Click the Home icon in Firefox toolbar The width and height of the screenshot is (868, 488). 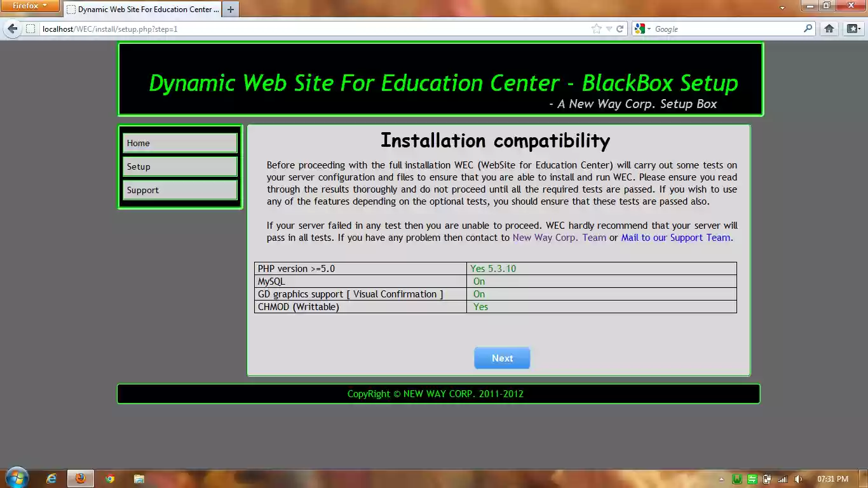coord(828,28)
